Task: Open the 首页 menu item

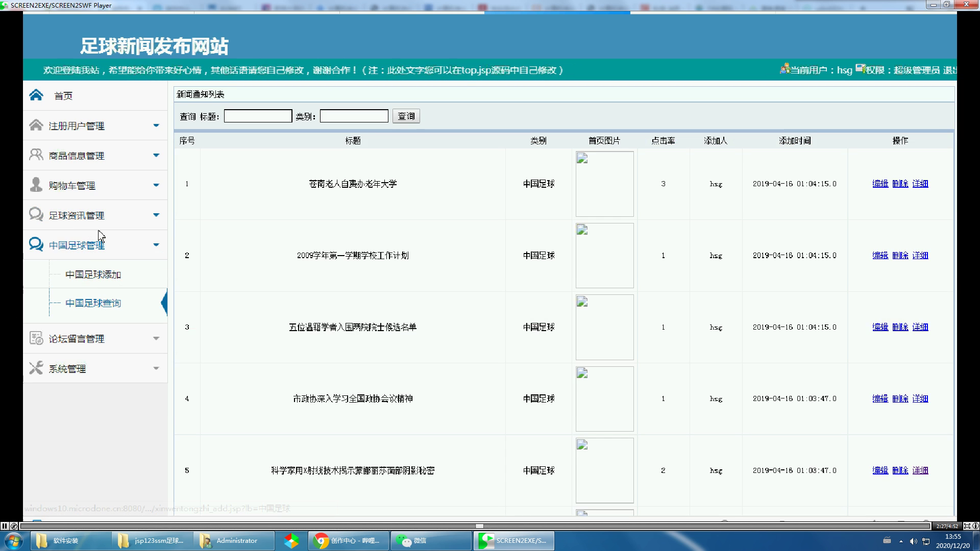Action: [63, 96]
